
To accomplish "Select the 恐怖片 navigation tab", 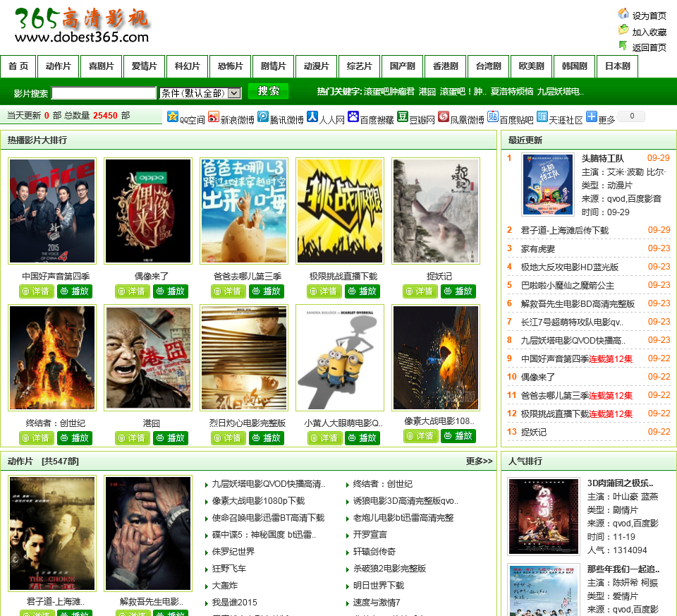I will coord(230,66).
